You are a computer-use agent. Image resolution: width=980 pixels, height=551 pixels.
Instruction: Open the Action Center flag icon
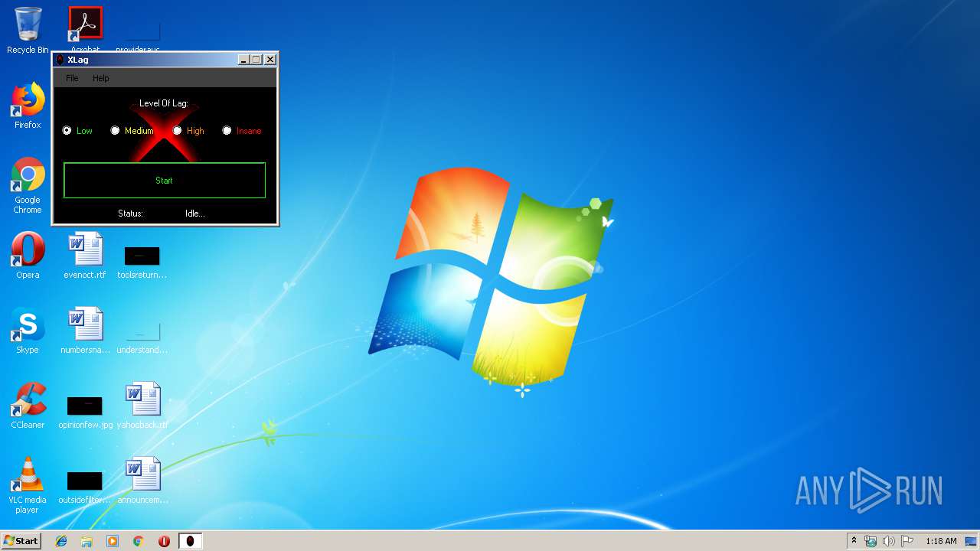907,541
